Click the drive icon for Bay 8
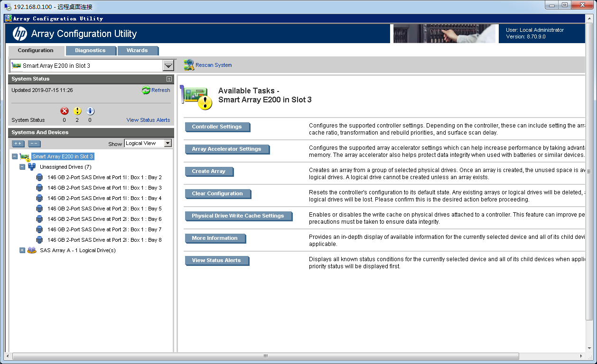 point(39,240)
